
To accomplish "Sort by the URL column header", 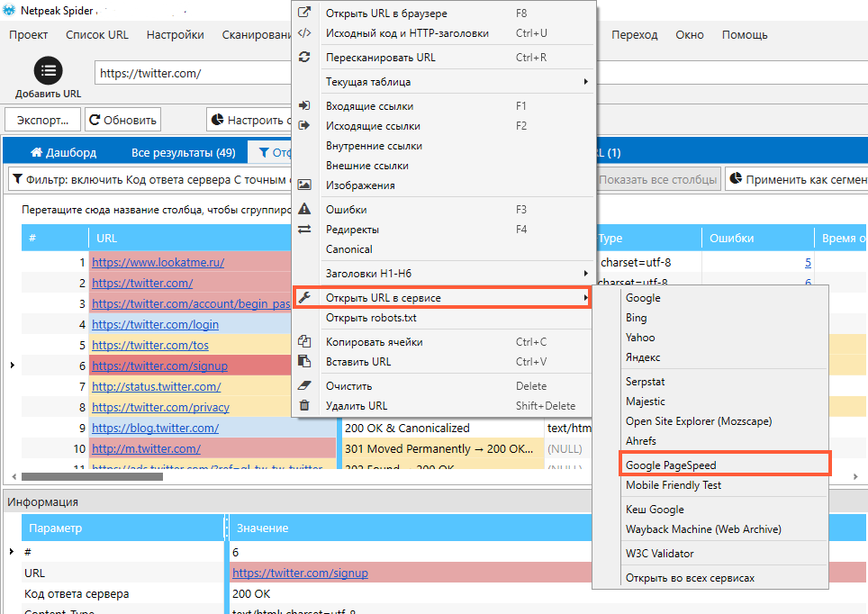I will tap(190, 238).
